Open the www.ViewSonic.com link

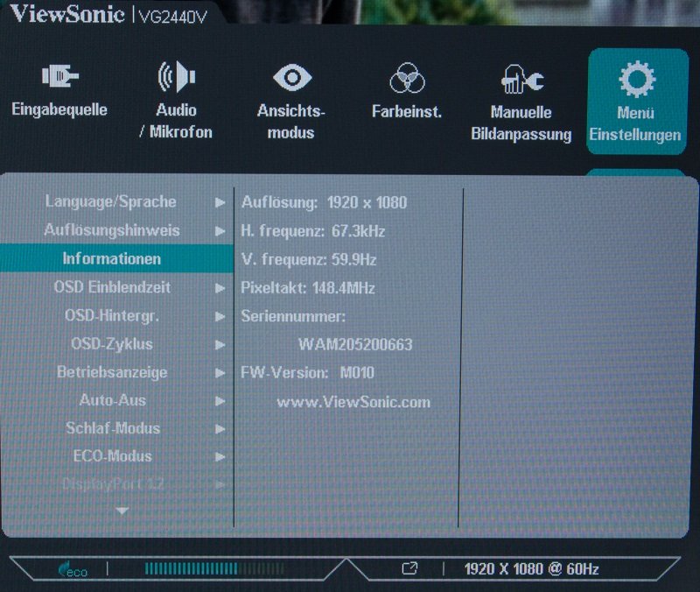(x=353, y=402)
